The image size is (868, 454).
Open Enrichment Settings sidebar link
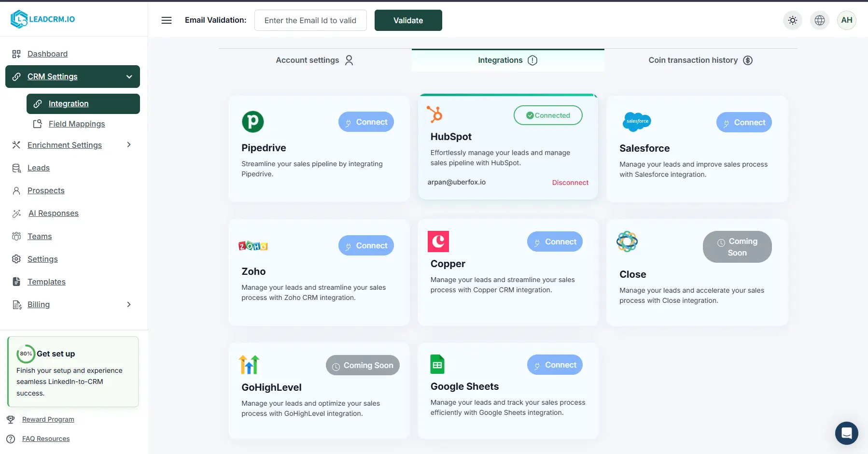click(65, 145)
